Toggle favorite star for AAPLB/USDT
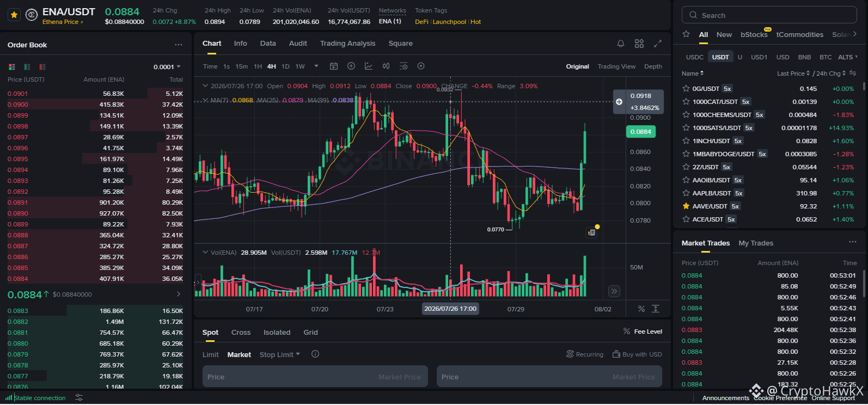The width and height of the screenshot is (868, 405). [686, 193]
